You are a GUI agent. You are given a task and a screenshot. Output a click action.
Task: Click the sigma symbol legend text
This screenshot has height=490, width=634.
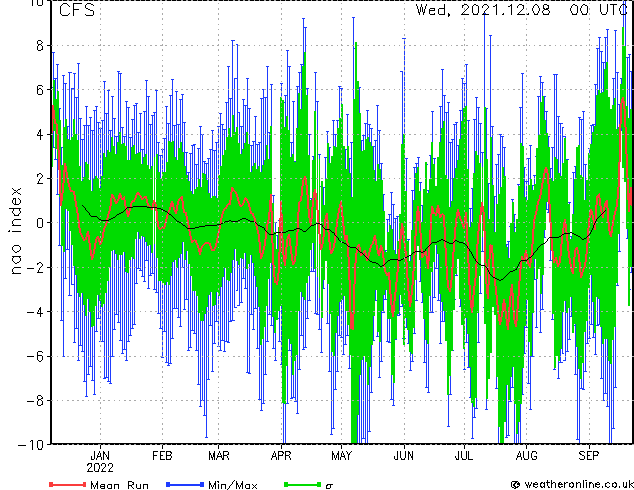(x=329, y=486)
